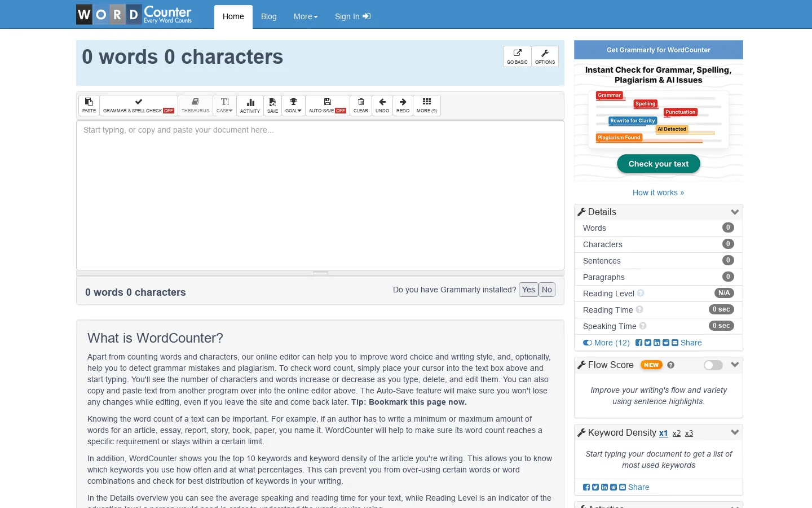The width and height of the screenshot is (812, 508).
Task: Click the Flow Score help icon
Action: (670, 365)
